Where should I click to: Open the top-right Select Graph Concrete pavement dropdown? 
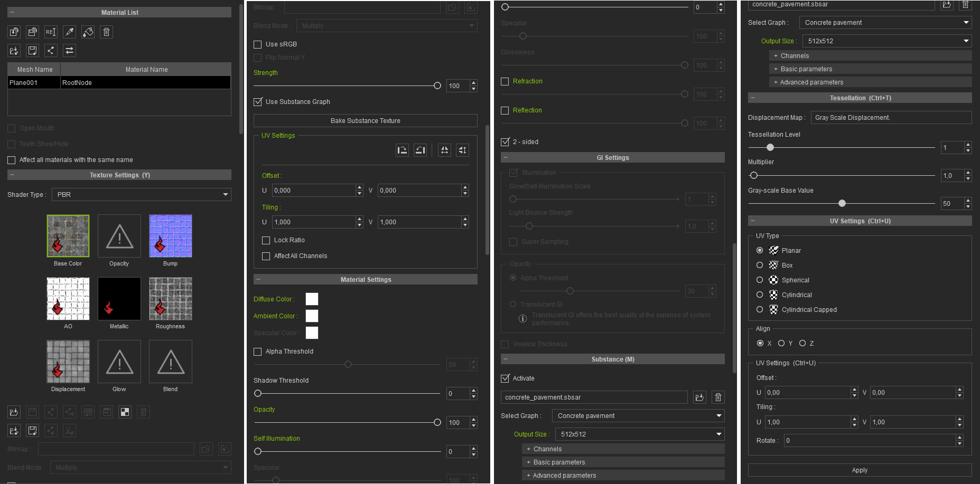click(x=885, y=22)
